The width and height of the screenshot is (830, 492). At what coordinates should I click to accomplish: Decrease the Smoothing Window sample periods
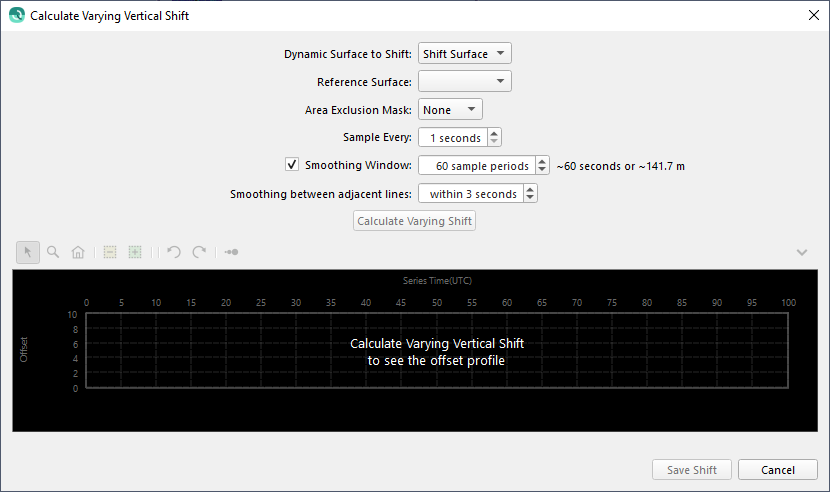pos(543,170)
